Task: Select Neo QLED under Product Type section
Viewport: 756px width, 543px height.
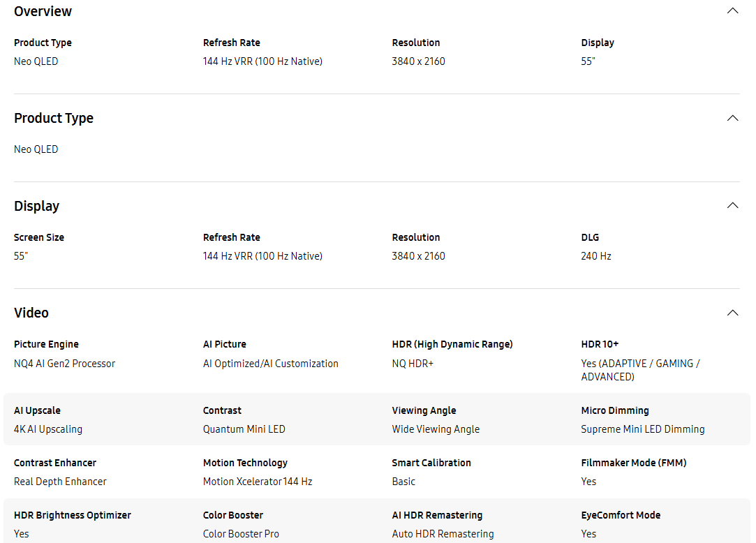Action: point(36,149)
